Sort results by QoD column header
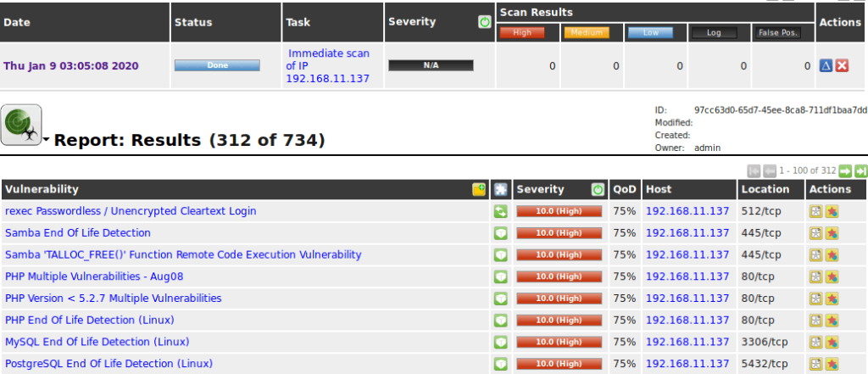Image resolution: width=868 pixels, height=374 pixels. [625, 189]
